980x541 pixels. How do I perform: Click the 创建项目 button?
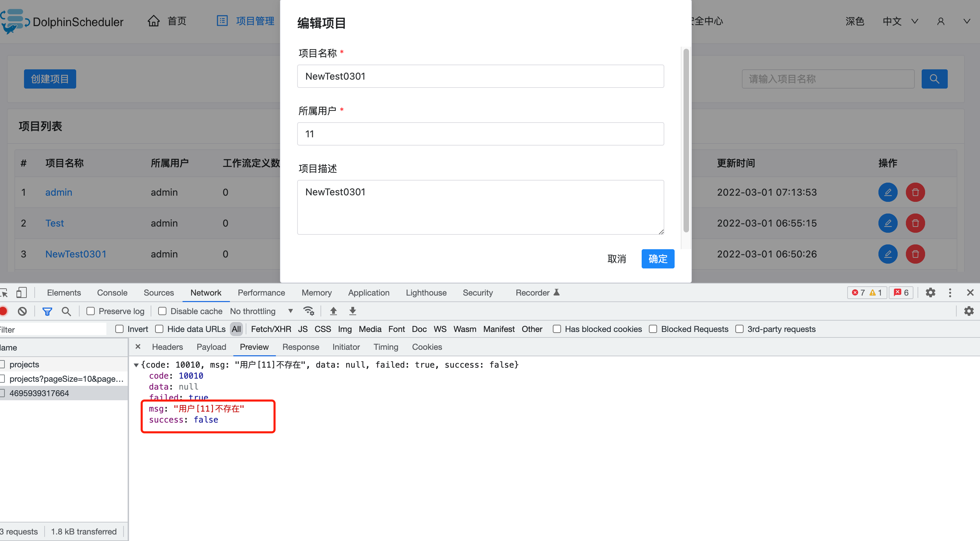click(50, 79)
